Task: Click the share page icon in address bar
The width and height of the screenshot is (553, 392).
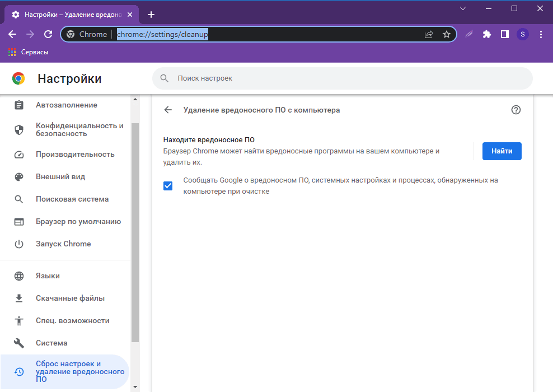Action: click(429, 34)
